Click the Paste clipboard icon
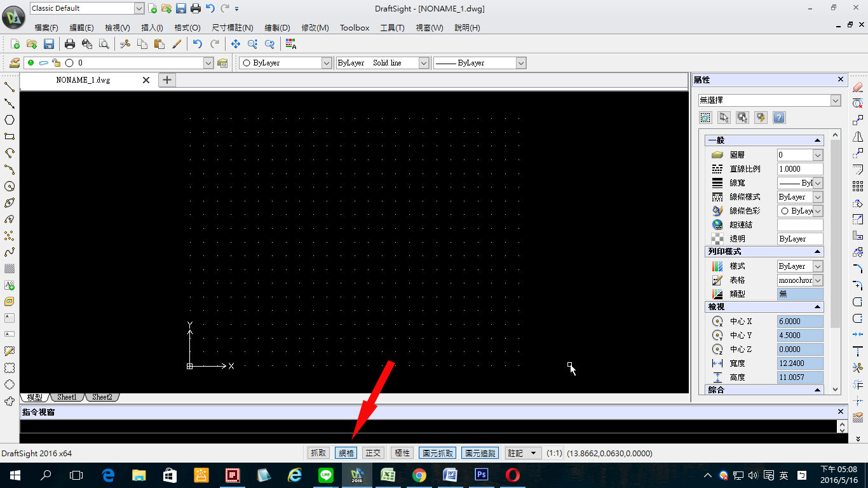The image size is (868, 488). (159, 44)
